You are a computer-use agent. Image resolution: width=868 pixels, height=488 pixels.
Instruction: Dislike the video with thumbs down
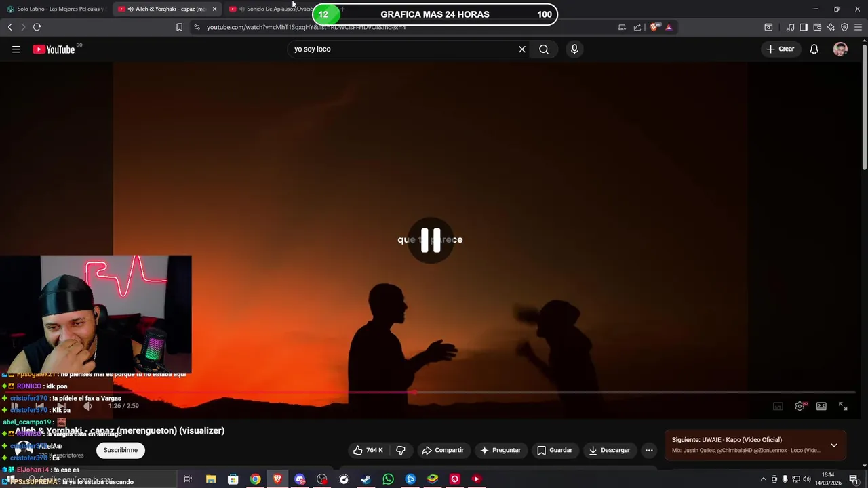pos(401,450)
